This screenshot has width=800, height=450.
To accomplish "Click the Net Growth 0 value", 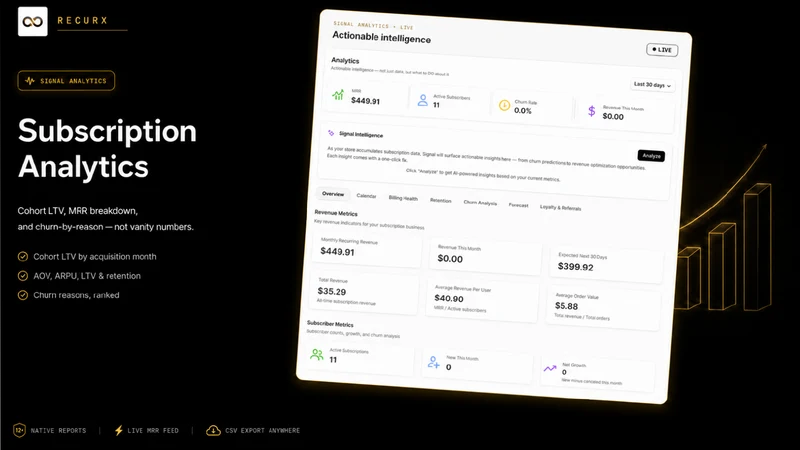I will [564, 372].
